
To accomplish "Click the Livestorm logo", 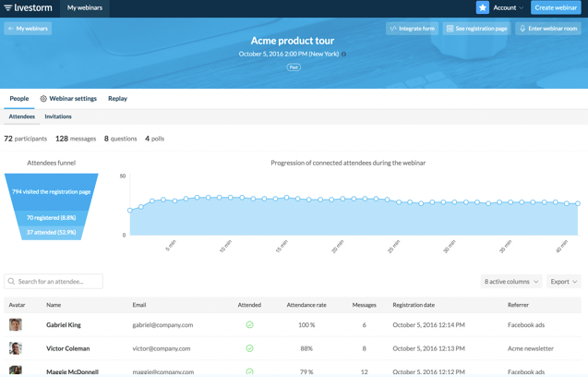I will coord(28,8).
